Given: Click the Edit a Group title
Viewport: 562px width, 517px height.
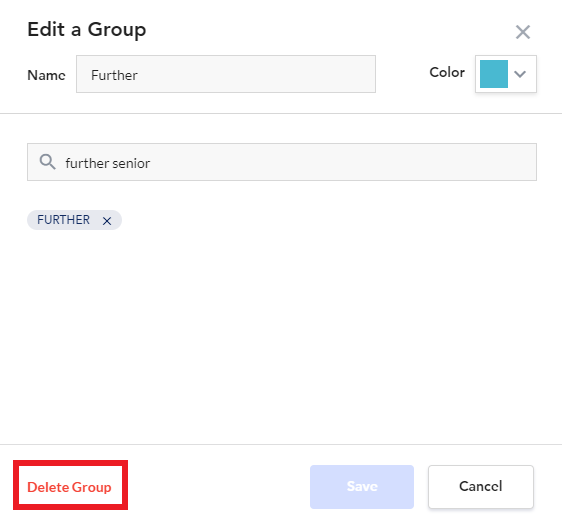Looking at the screenshot, I should pyautogui.click(x=87, y=29).
